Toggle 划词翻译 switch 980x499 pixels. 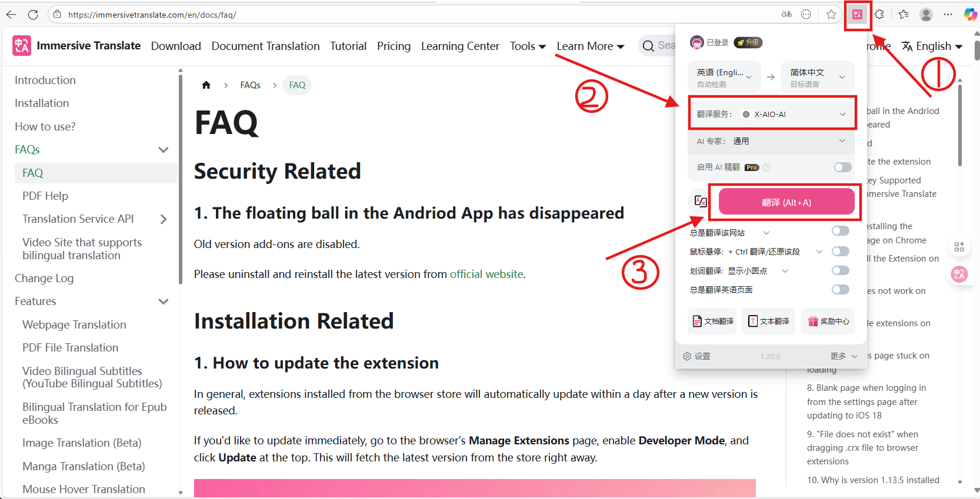(x=841, y=270)
